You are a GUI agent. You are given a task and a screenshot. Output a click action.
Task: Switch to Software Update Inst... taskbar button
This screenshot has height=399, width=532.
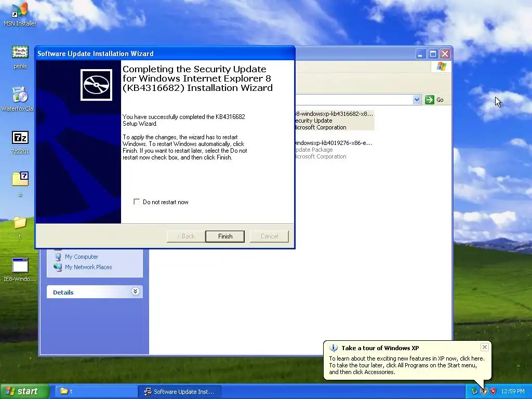(180, 392)
